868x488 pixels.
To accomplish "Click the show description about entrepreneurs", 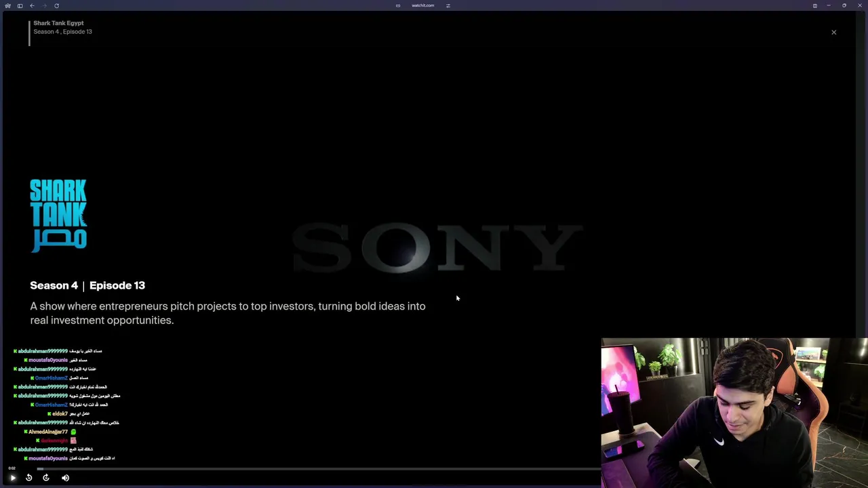I will click(x=228, y=313).
